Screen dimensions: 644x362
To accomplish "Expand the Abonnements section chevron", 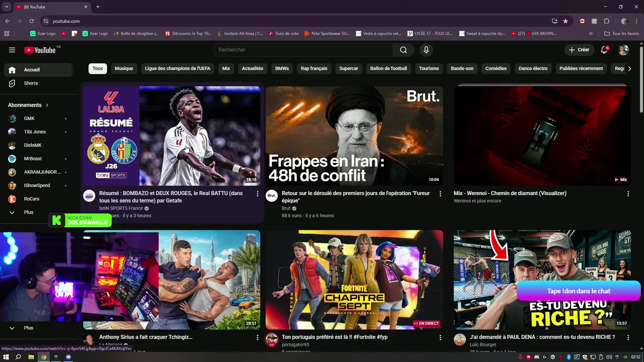I will tap(47, 105).
